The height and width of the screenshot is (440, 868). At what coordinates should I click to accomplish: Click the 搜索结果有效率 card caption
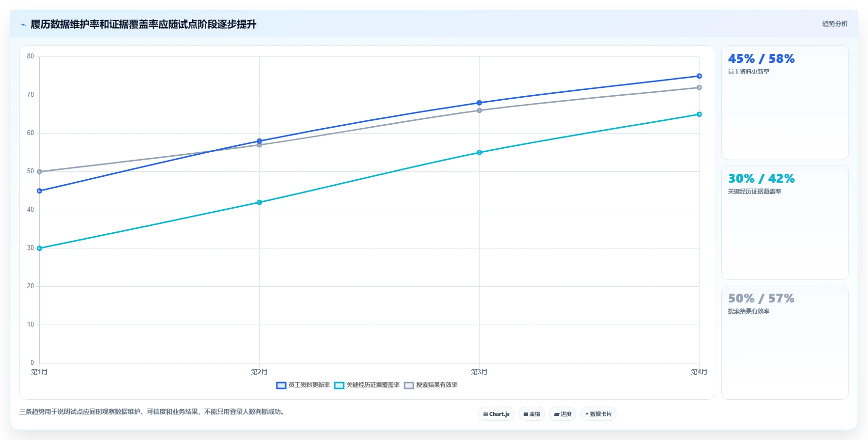tap(748, 311)
